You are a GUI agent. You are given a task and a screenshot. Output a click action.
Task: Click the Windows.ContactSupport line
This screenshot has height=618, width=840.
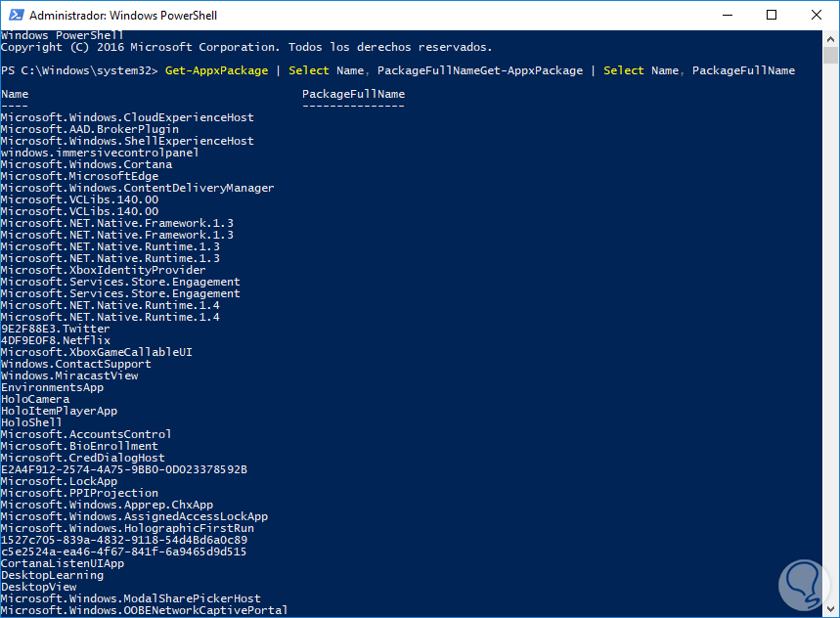[x=75, y=364]
